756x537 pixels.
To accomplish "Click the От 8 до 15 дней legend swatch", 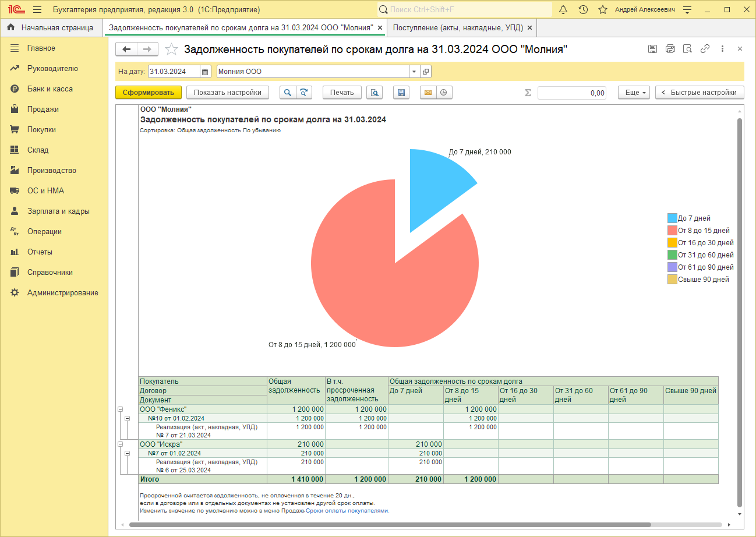I will click(x=672, y=231).
